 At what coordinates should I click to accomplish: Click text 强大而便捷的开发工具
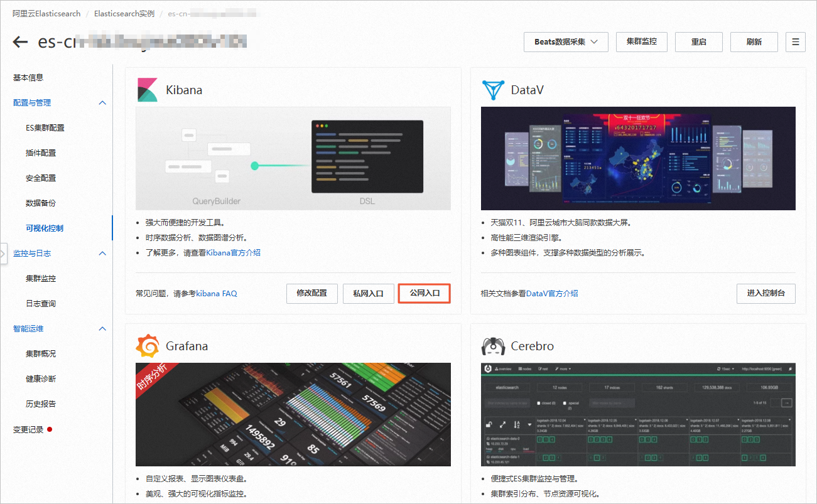(185, 223)
